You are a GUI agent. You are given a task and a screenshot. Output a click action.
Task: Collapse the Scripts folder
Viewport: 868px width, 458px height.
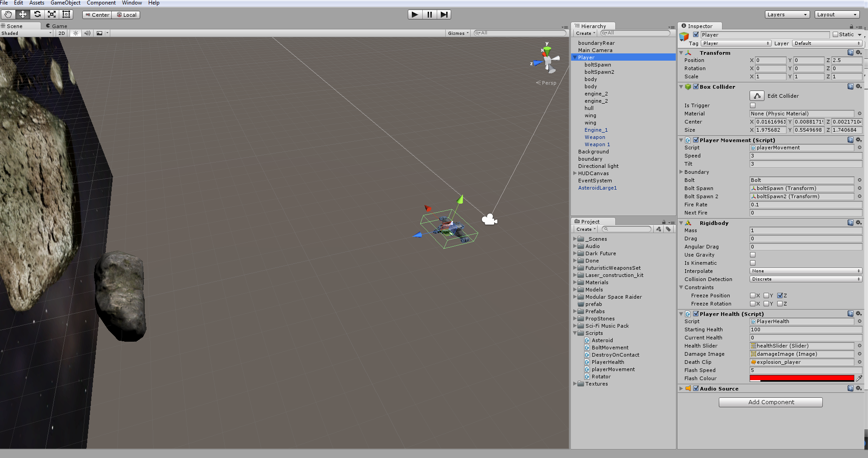pyautogui.click(x=575, y=333)
